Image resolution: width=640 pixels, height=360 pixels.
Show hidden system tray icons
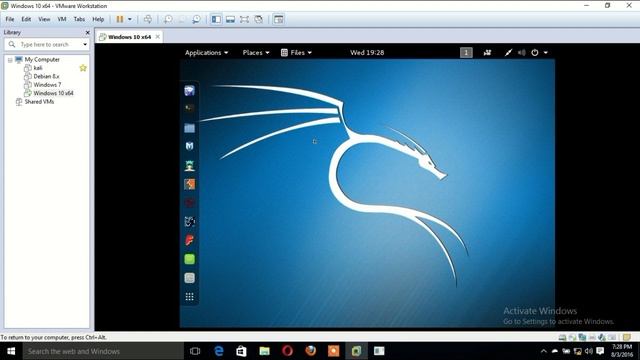coord(543,351)
